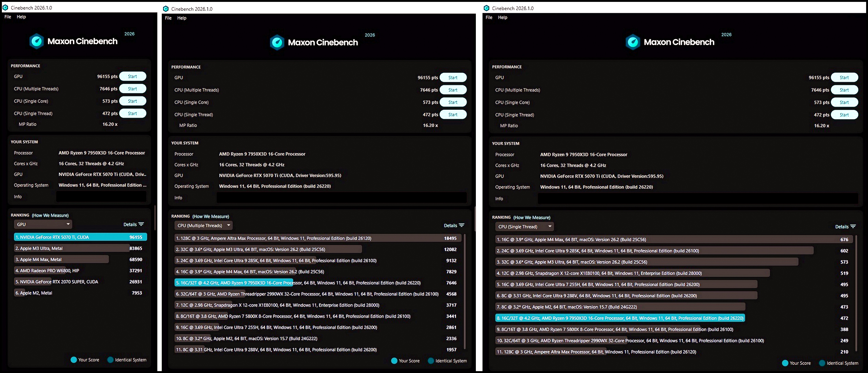Start CPU (Single Thread) test in left window
The height and width of the screenshot is (373, 868).
132,113
